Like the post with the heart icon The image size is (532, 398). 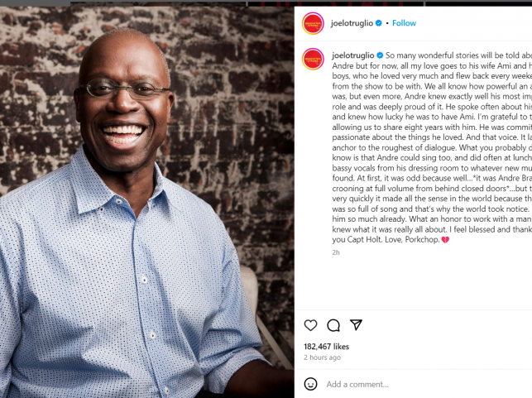310,325
